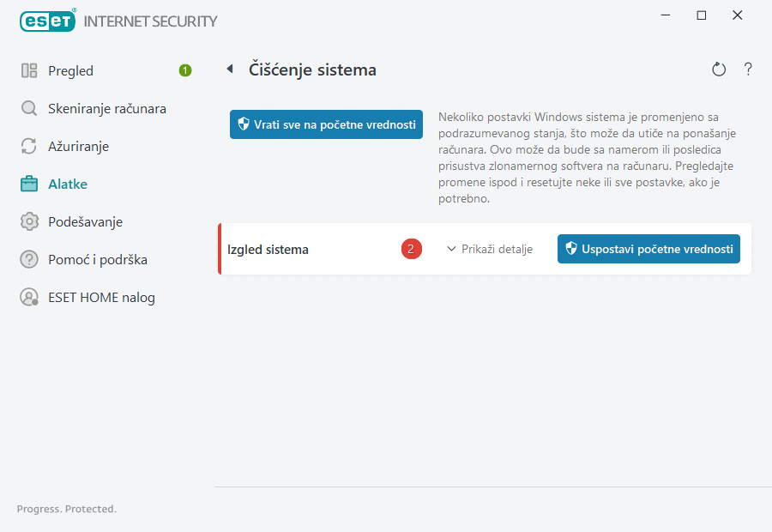Expand Prikaži detalje for Izgled sistema

pyautogui.click(x=490, y=249)
